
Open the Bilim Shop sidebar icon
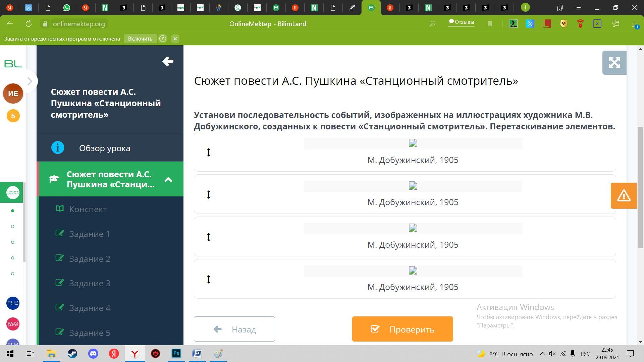[13, 324]
